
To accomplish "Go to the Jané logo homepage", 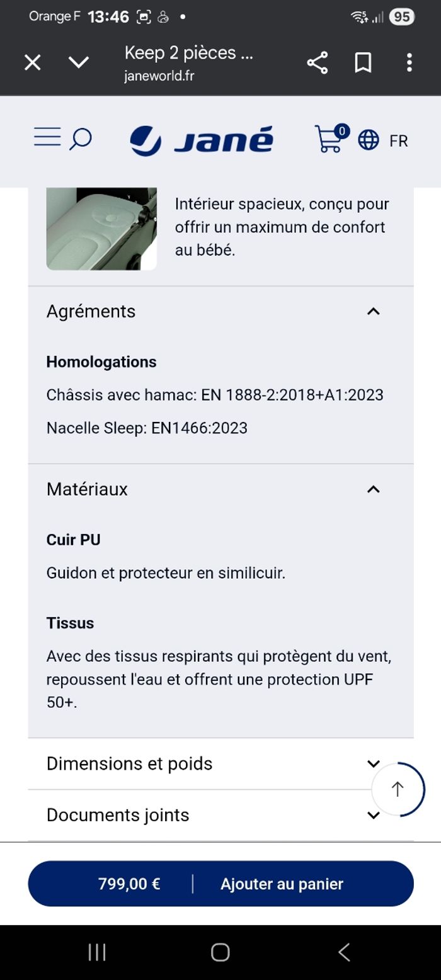I will coord(202,140).
